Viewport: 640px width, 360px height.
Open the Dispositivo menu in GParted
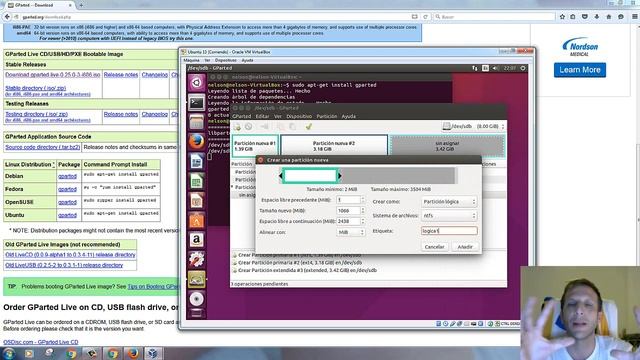click(299, 116)
